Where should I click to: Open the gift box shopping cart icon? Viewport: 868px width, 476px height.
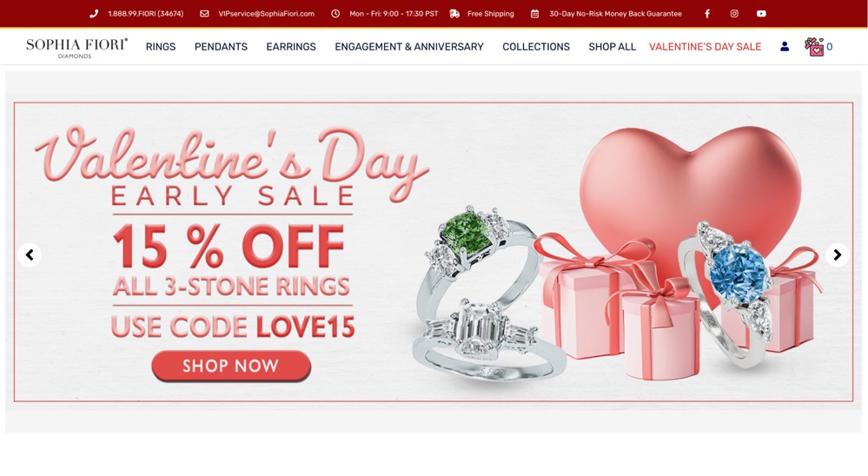click(x=814, y=47)
